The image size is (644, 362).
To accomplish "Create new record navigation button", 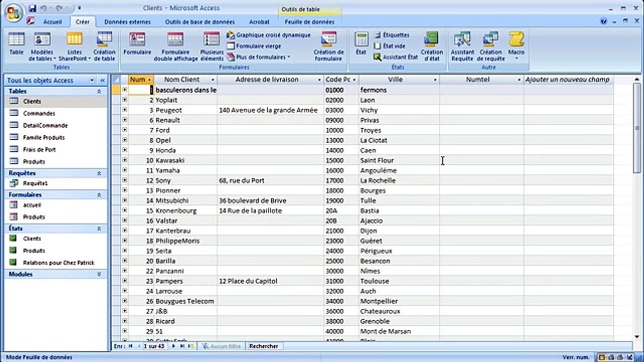I will point(191,346).
